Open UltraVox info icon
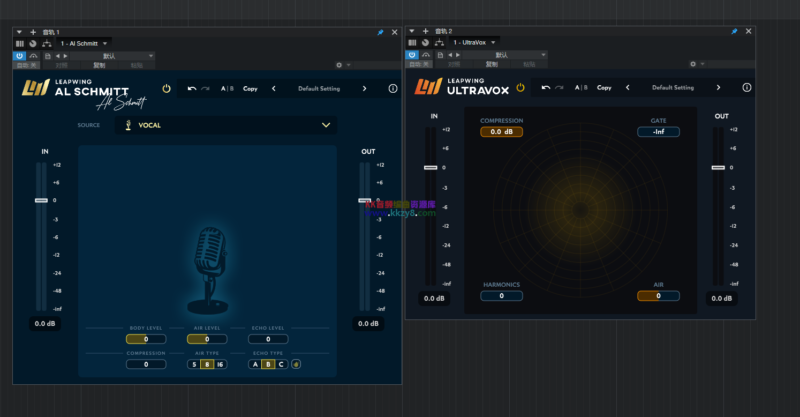 pyautogui.click(x=746, y=87)
